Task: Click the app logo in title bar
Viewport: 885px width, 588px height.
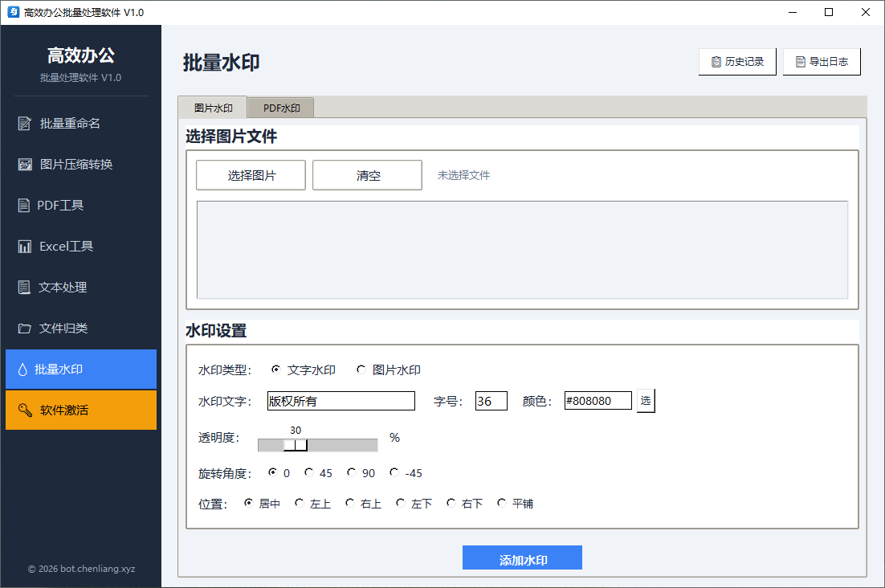Action: 14,12
